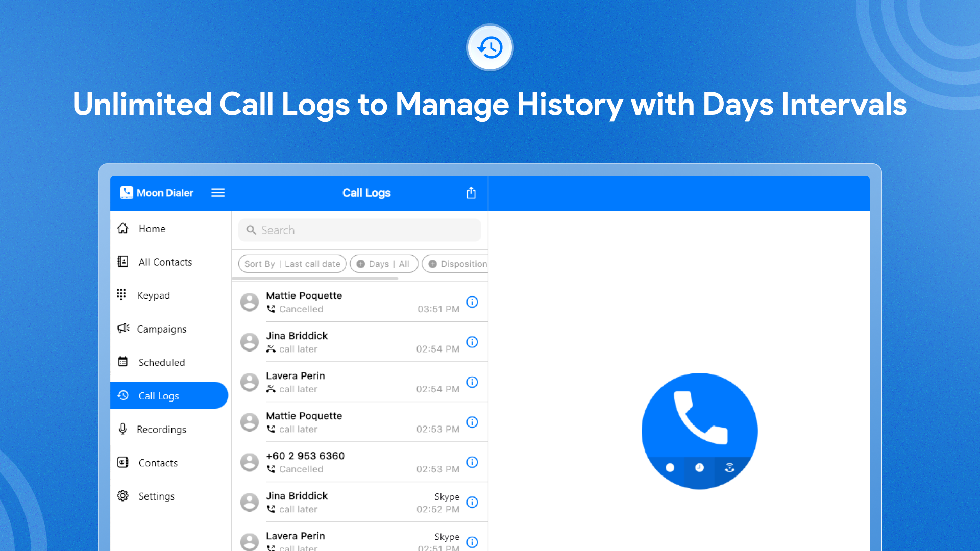Select Call Logs in sidebar
The height and width of the screenshot is (551, 980).
coord(169,395)
